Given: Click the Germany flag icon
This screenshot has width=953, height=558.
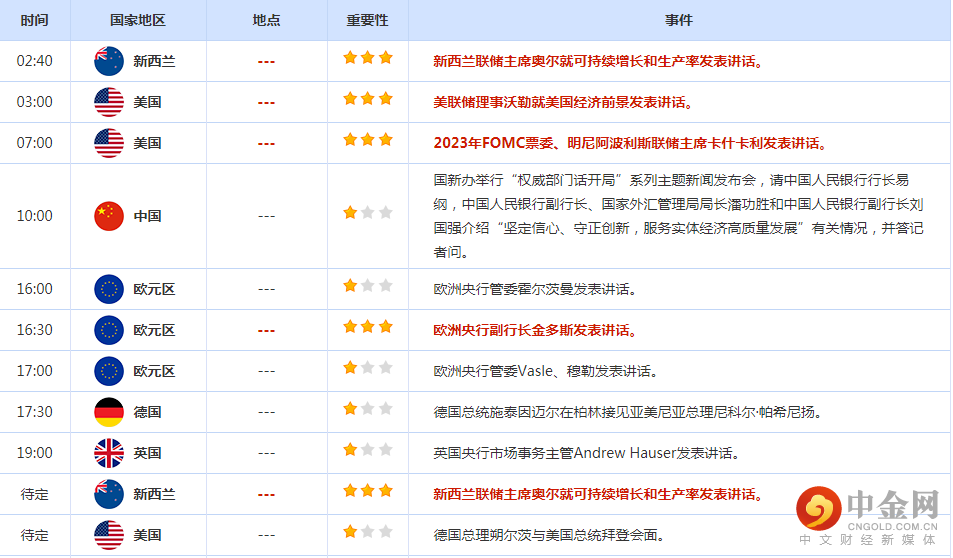Looking at the screenshot, I should 108,412.
